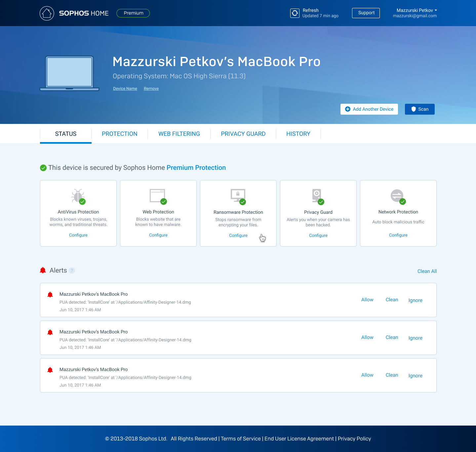Screen dimensions: 476x452
Task: Configure Web Protection
Action: pos(158,235)
